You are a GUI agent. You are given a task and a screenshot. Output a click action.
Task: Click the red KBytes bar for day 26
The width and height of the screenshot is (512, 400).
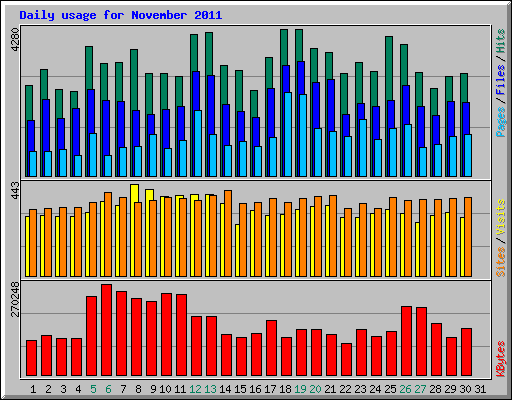tap(407, 341)
